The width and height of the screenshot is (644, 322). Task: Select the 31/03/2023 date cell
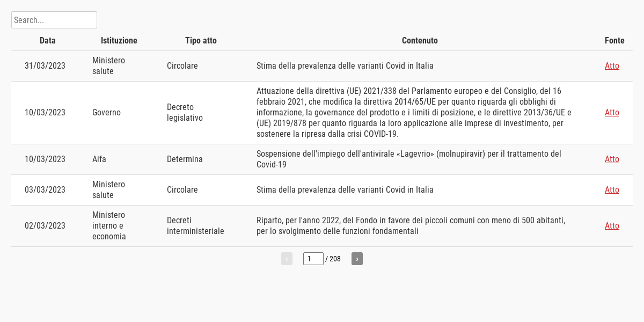click(x=45, y=66)
